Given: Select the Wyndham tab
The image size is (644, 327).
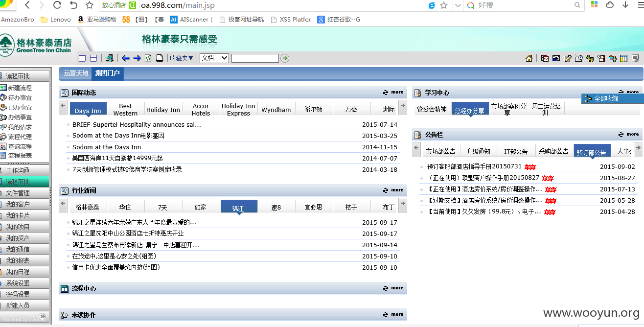Looking at the screenshot, I should (x=276, y=110).
